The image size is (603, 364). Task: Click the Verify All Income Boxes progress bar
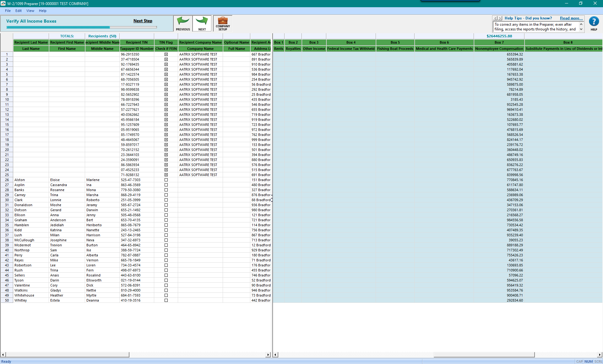[x=82, y=27]
